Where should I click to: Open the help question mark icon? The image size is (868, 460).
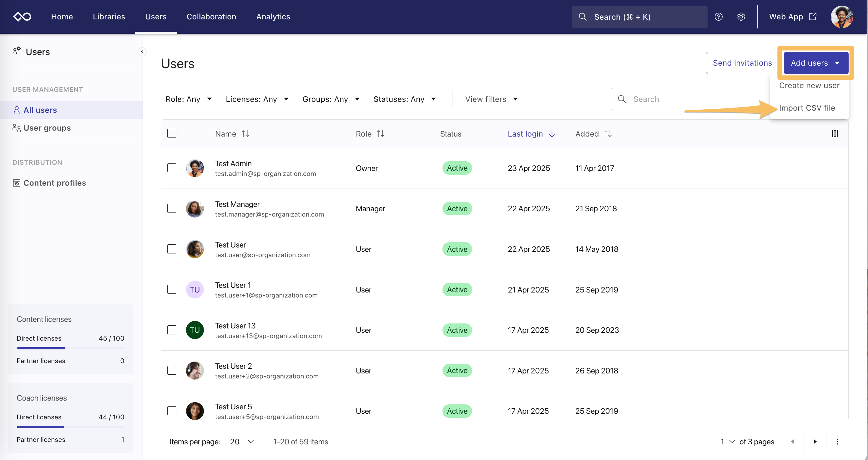coord(719,17)
